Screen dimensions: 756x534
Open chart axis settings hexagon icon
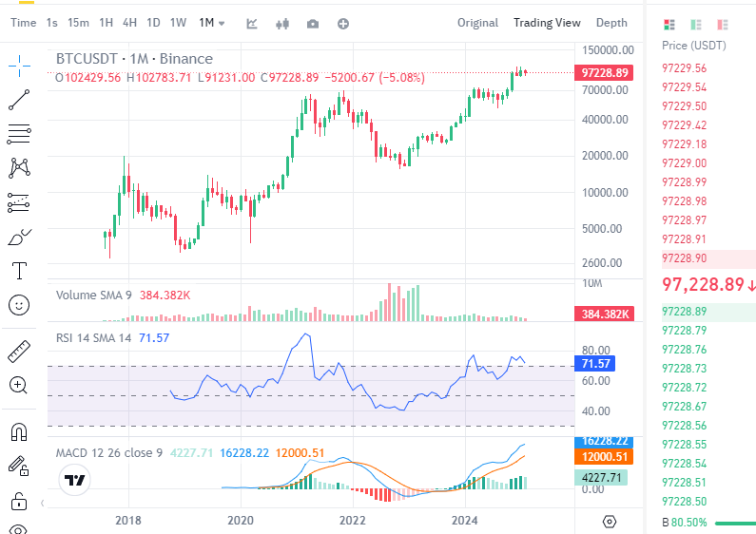pyautogui.click(x=610, y=522)
